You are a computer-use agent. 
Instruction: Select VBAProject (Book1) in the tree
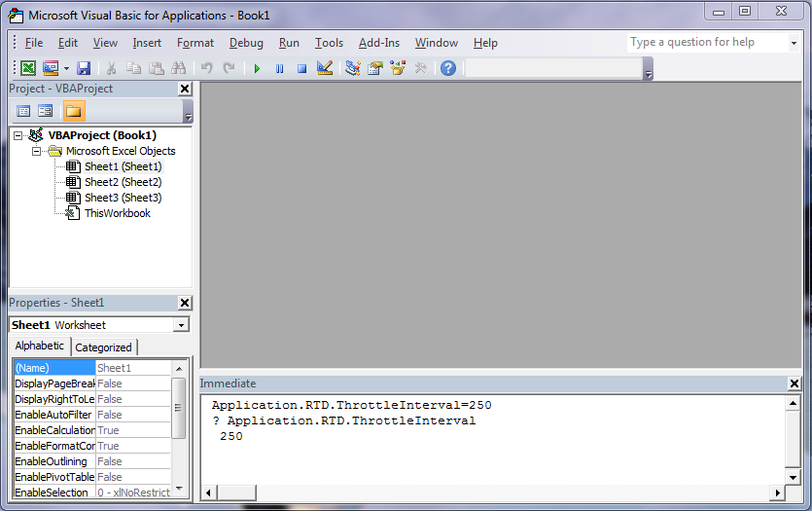102,135
